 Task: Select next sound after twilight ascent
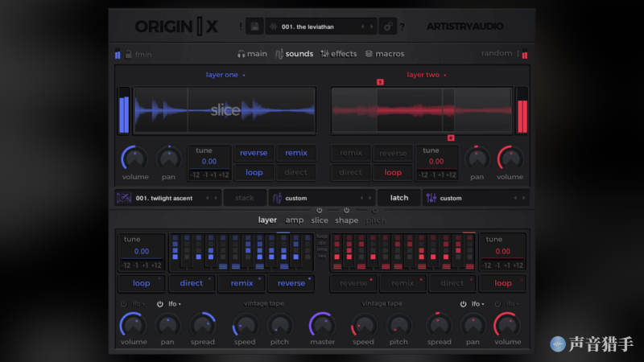click(x=216, y=198)
